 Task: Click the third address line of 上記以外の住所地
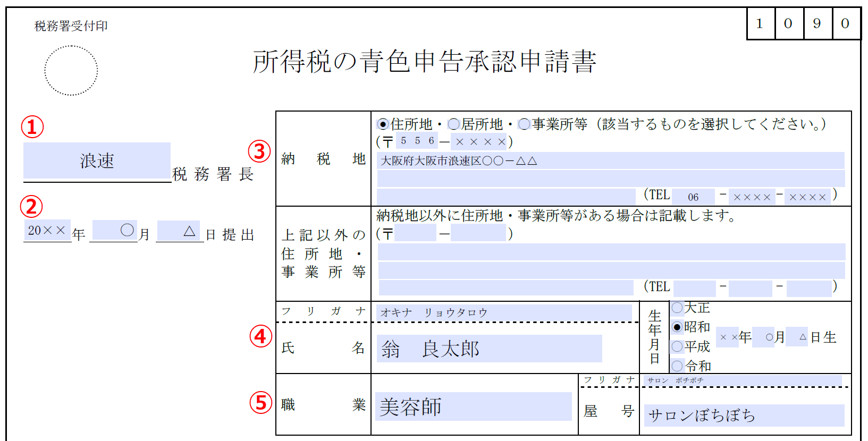pos(506,287)
